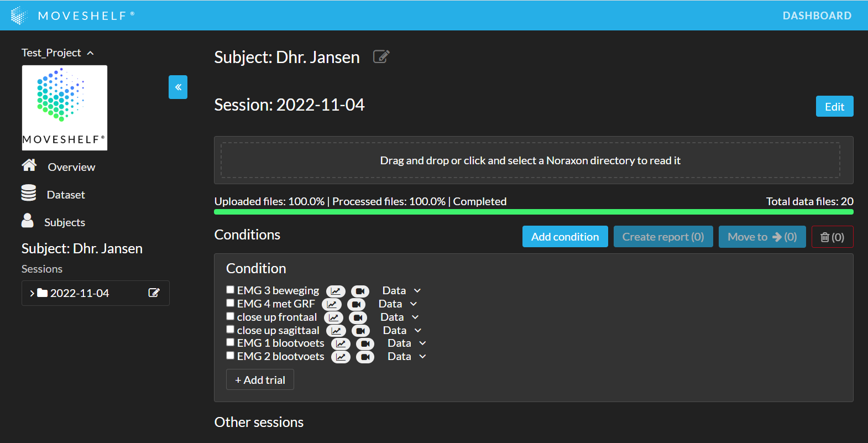Click Add condition button

tap(565, 237)
